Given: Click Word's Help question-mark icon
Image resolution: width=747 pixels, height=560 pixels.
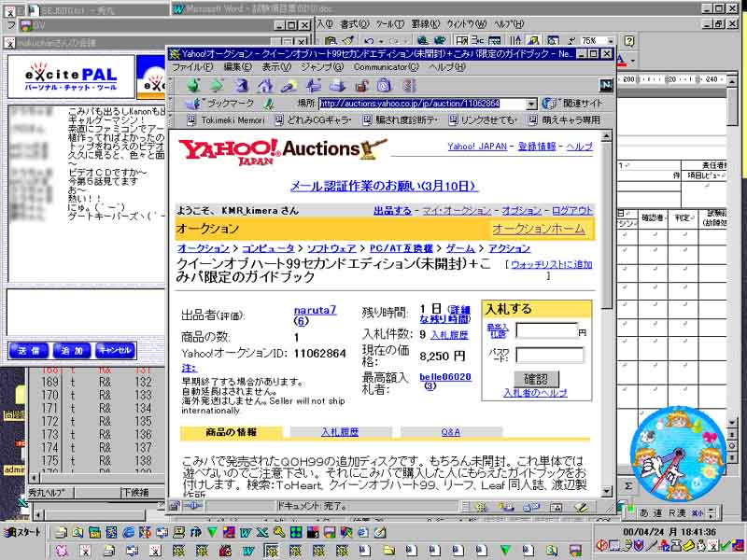Looking at the screenshot, I should click(x=629, y=41).
